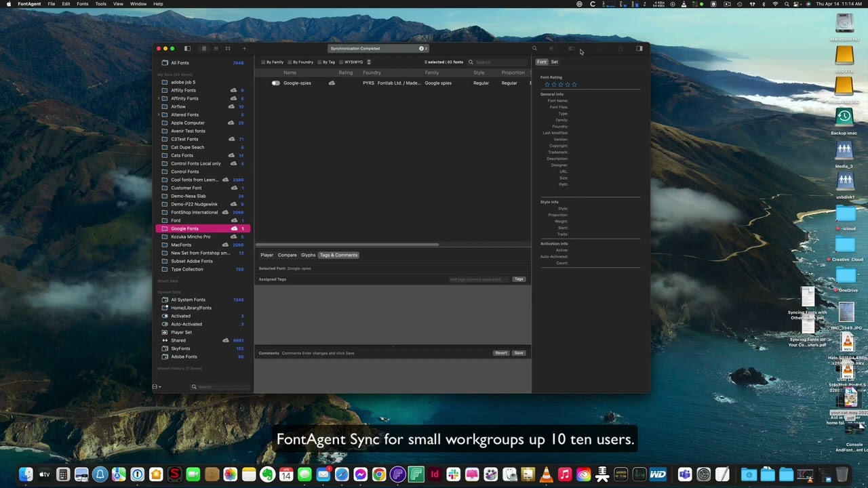The width and height of the screenshot is (868, 488).
Task: Switch to the Compare tab
Action: [288, 255]
